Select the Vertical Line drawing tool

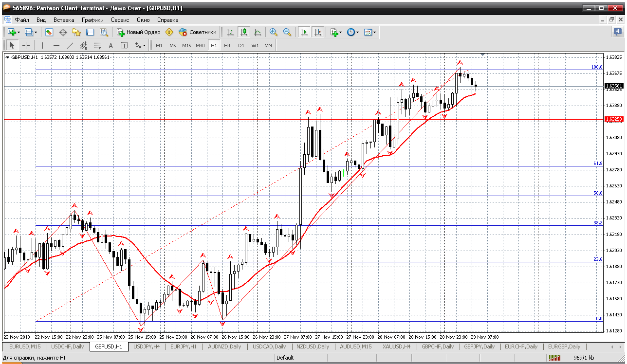pyautogui.click(x=42, y=45)
